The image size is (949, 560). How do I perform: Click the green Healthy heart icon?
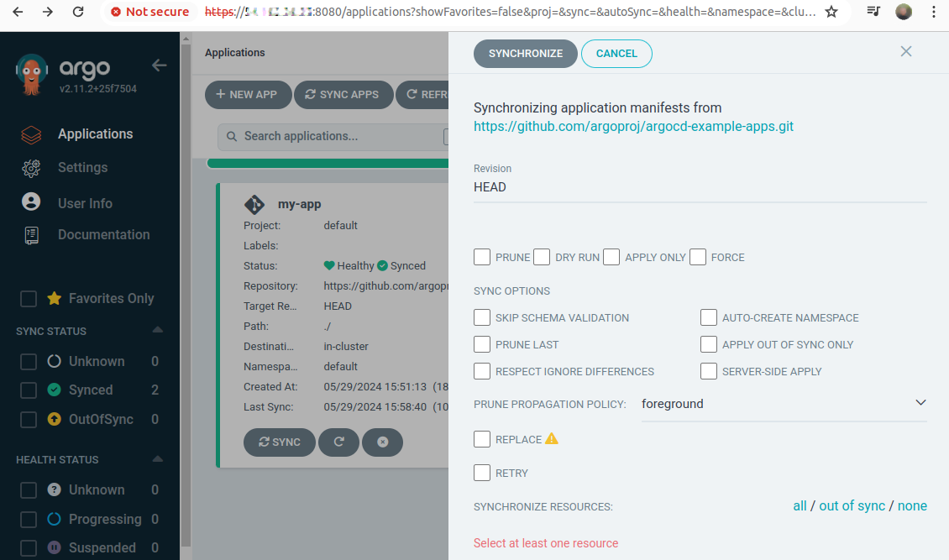[x=329, y=265]
